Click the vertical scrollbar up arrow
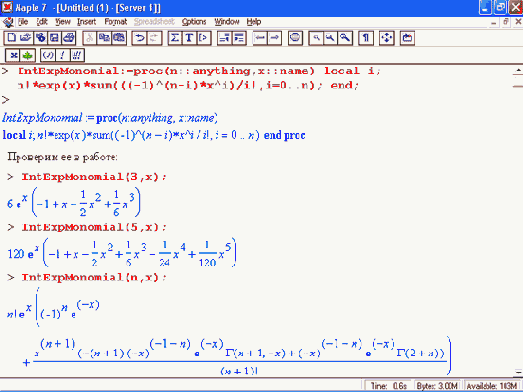The image size is (523, 392). point(518,71)
